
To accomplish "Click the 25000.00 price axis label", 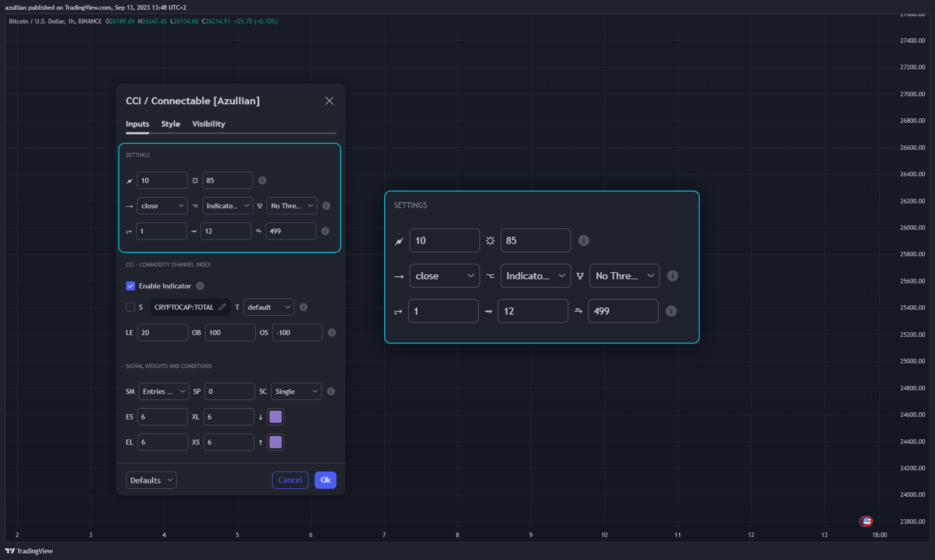I will point(913,361).
